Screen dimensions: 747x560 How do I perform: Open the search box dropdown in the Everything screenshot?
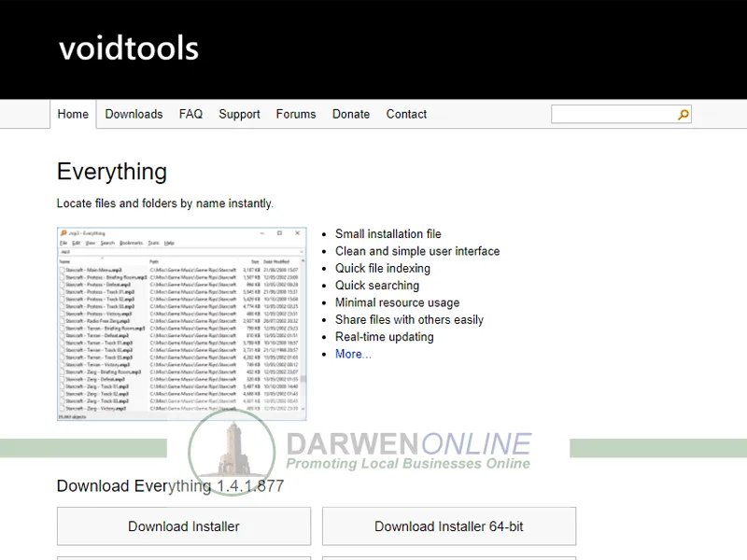pos(301,251)
